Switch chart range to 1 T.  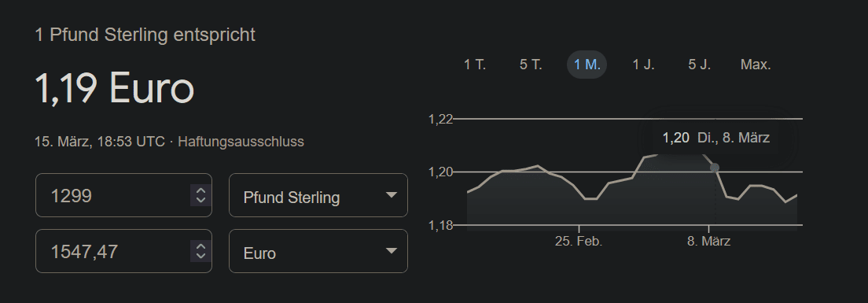tap(474, 65)
